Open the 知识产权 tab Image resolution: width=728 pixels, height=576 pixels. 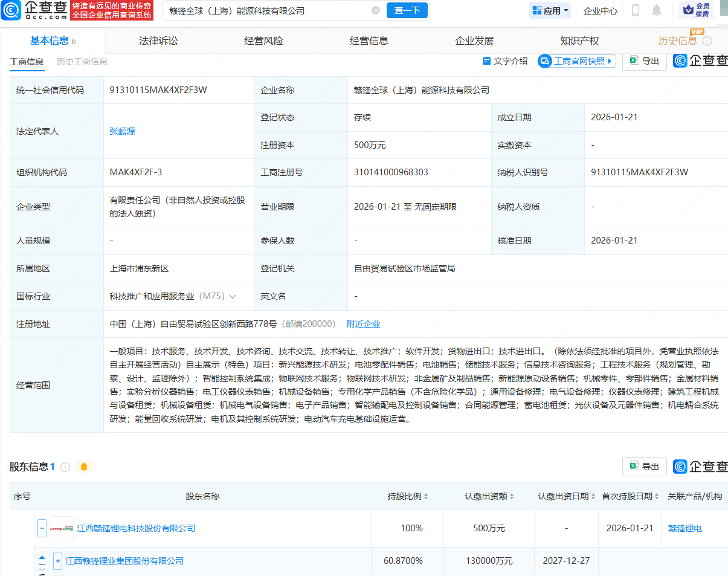coord(579,41)
